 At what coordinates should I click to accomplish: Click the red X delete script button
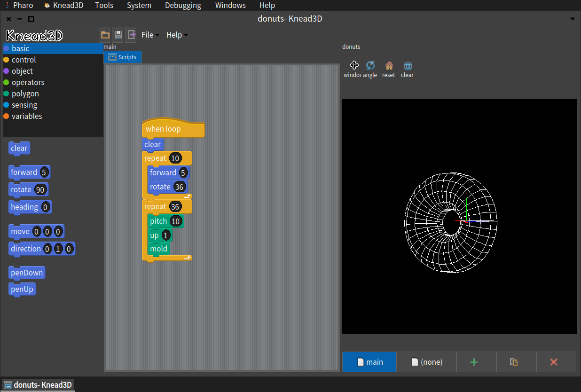554,362
